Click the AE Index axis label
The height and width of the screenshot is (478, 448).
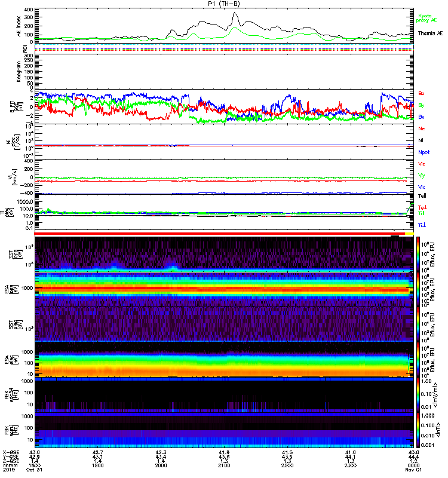pyautogui.click(x=19, y=26)
